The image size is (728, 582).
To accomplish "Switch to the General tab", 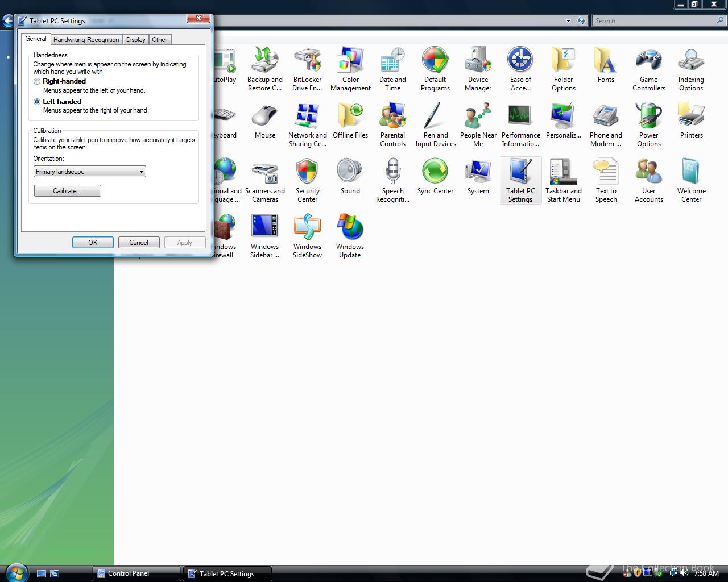I will tap(36, 39).
